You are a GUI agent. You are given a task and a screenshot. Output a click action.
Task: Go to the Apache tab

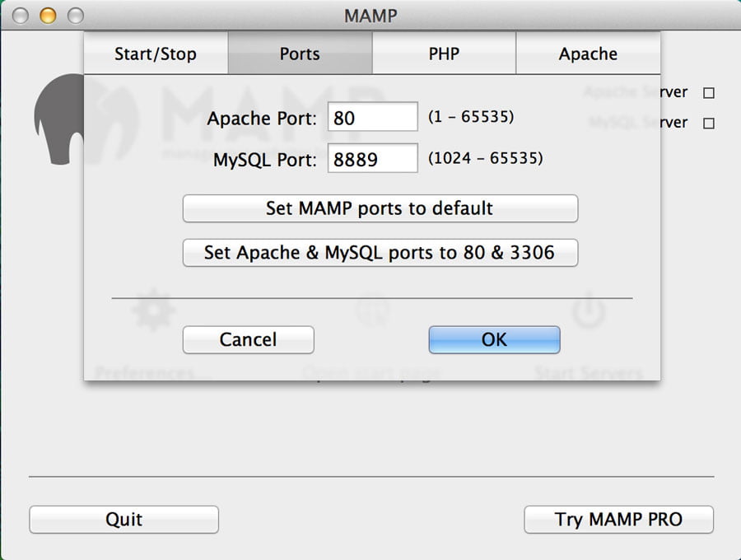pos(588,54)
